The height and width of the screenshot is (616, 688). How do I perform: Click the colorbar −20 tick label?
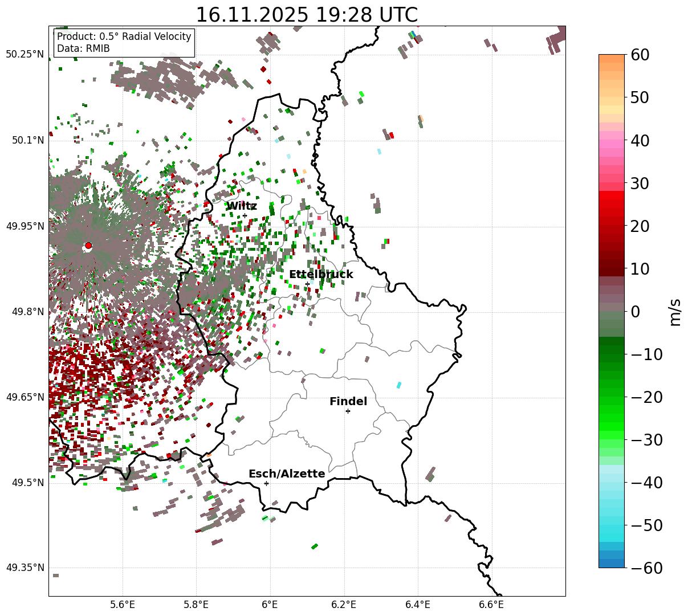[x=646, y=397]
